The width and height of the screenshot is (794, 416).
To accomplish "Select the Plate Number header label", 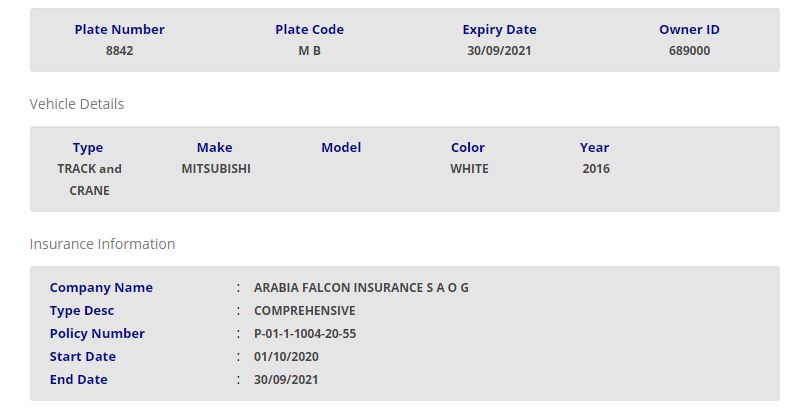I will click(x=119, y=29).
